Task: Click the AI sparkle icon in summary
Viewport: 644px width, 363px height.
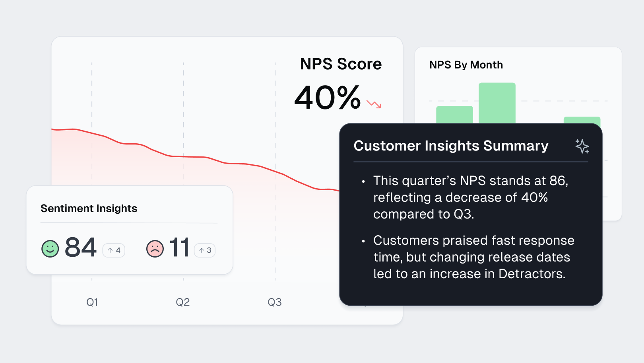Action: 582,146
